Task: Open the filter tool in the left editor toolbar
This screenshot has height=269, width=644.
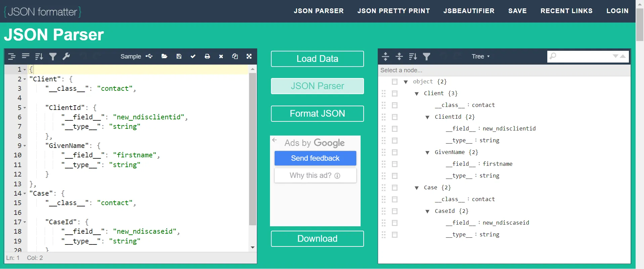Action: 53,56
